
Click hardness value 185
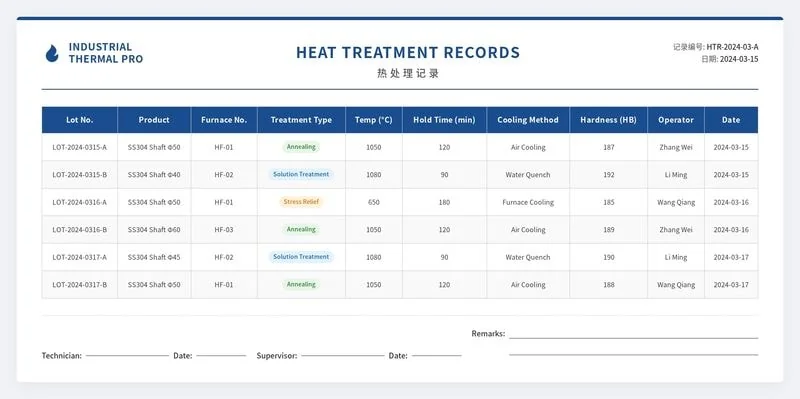(609, 202)
